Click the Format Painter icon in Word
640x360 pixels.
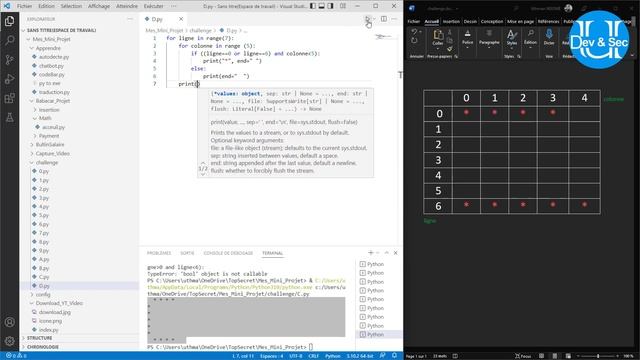450,49
